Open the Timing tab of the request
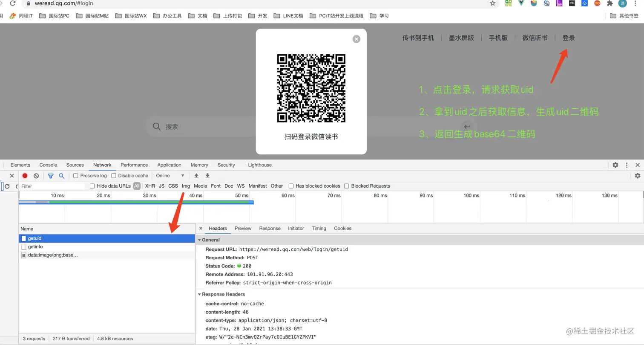Viewport: 644px width, 345px height. [x=319, y=229]
